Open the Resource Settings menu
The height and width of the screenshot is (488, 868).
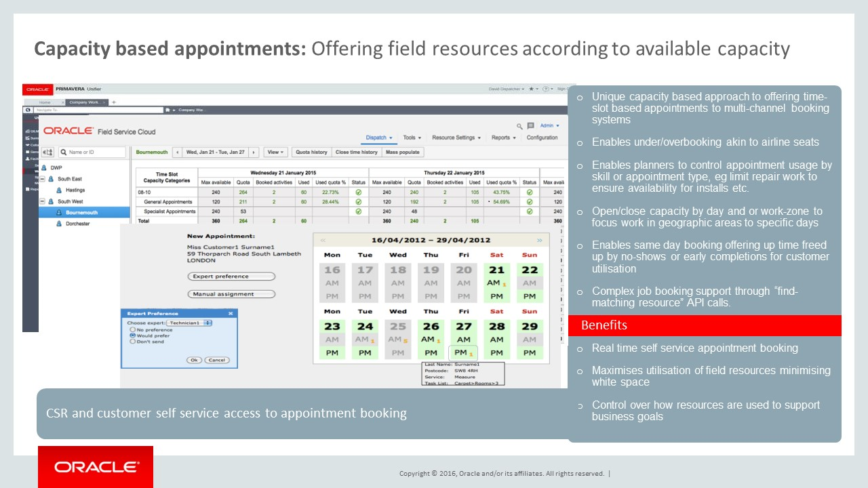point(456,138)
